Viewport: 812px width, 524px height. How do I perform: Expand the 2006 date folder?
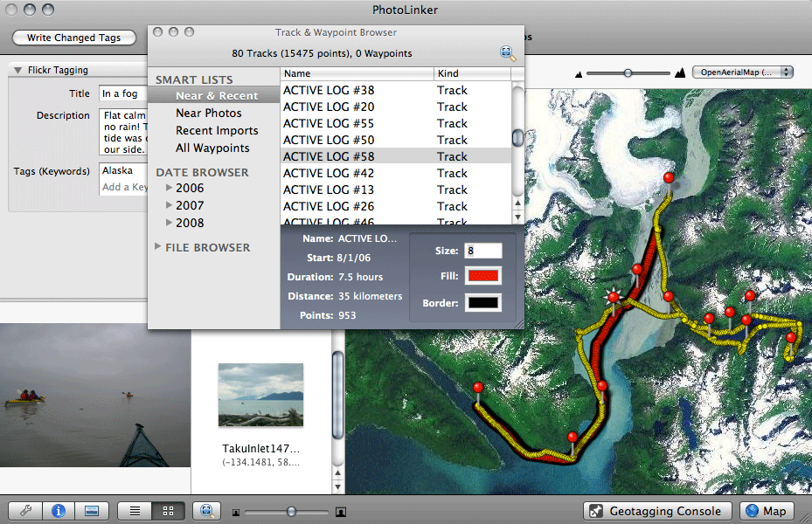point(169,188)
